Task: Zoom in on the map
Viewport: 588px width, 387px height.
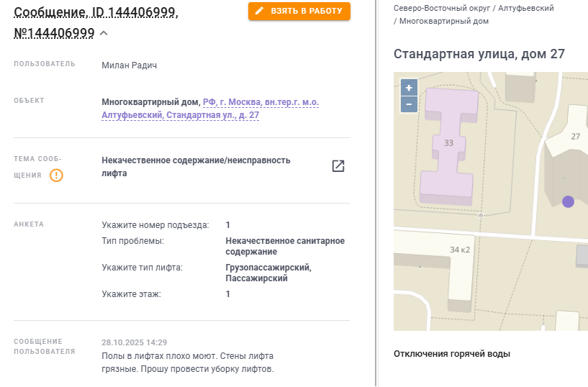Action: [x=409, y=88]
